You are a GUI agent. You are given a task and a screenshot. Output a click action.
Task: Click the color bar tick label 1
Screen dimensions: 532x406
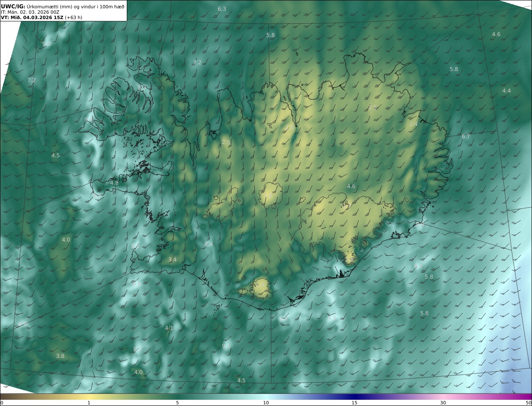[89, 403]
